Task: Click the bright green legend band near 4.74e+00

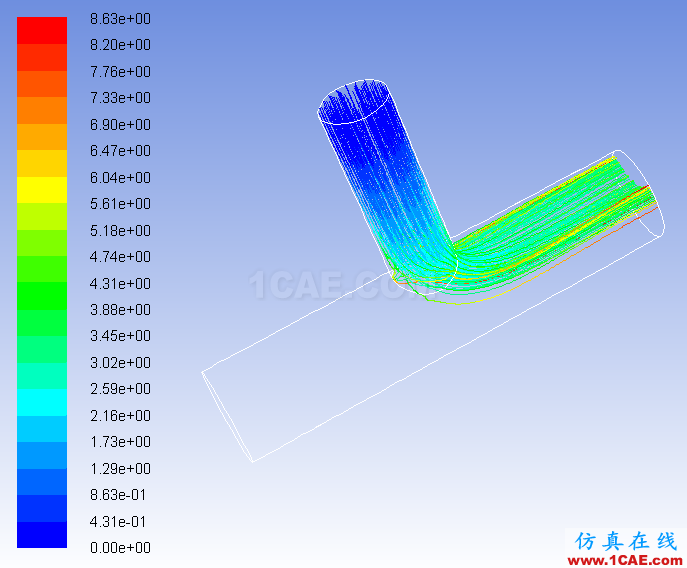Action: (x=42, y=269)
